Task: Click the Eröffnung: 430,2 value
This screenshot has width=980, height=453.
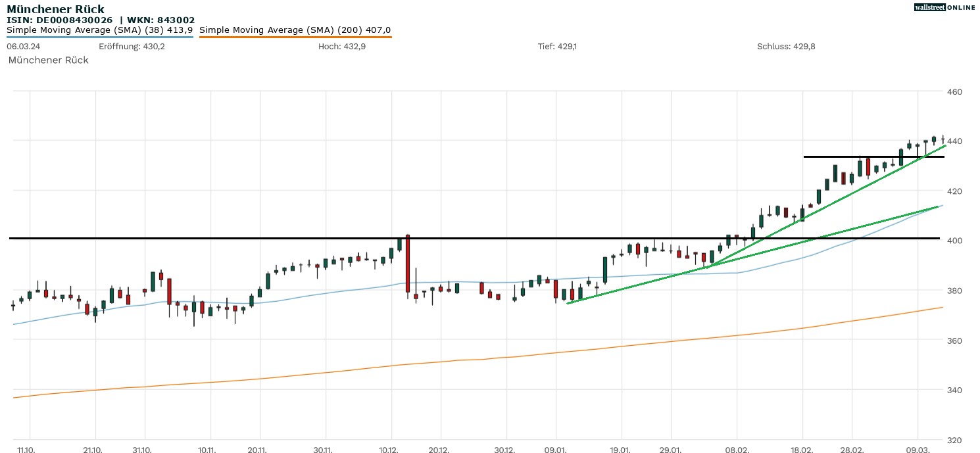Action: click(132, 47)
